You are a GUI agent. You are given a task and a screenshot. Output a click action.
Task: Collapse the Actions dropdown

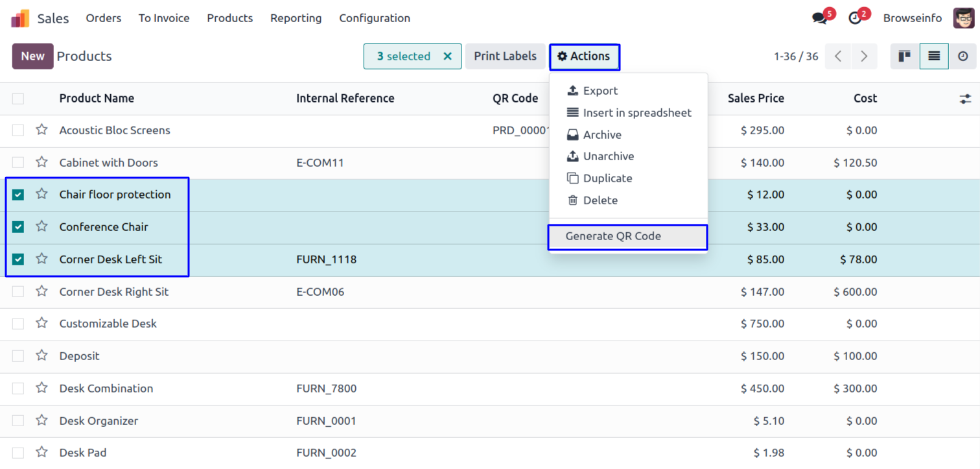[584, 56]
